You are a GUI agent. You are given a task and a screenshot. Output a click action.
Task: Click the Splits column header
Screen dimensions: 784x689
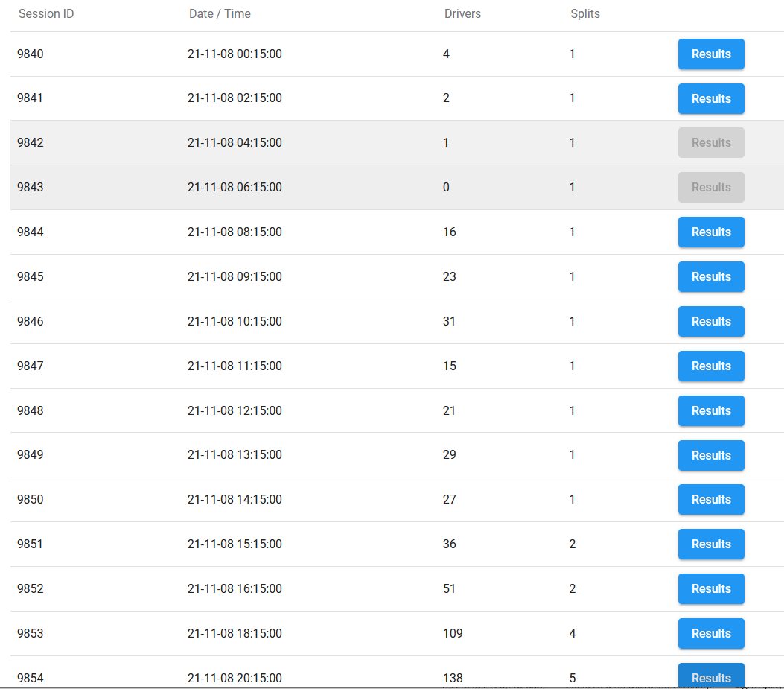click(584, 14)
